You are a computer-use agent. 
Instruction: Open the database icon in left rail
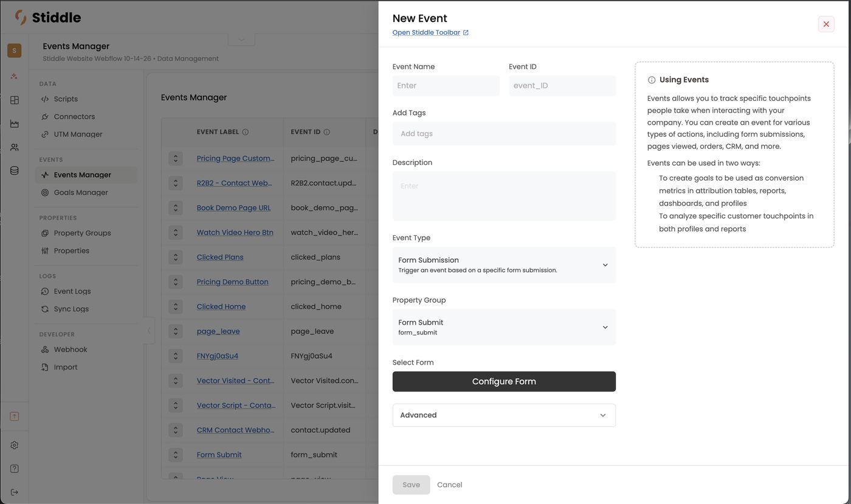click(15, 171)
